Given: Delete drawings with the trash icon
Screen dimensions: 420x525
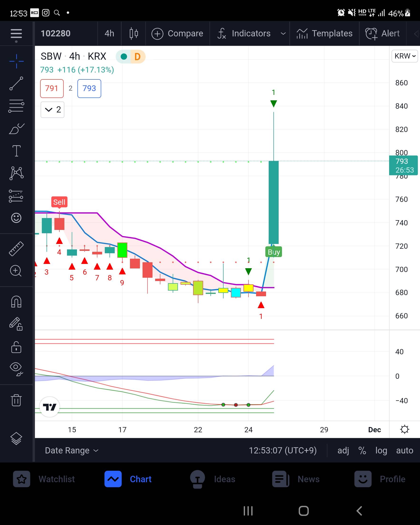Looking at the screenshot, I should (x=16, y=400).
